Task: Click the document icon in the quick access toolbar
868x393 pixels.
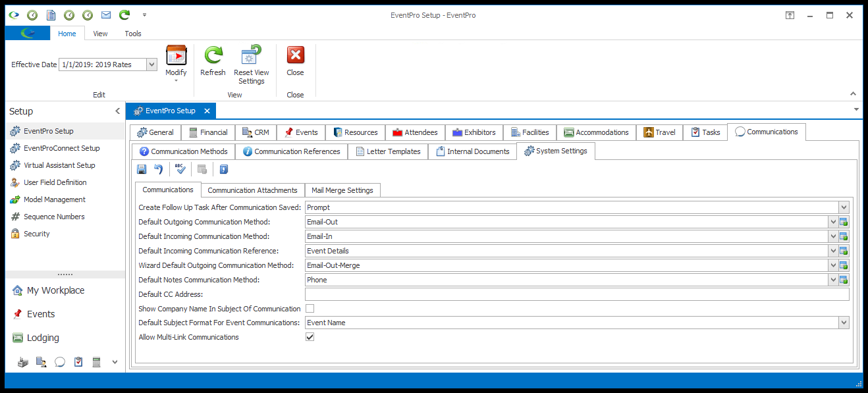Action: point(51,15)
